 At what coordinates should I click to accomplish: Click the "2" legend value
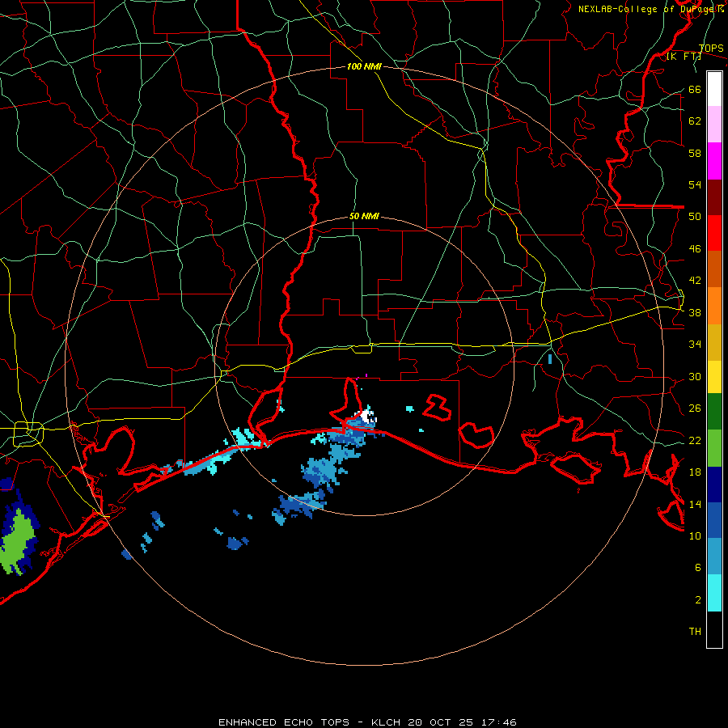click(x=698, y=599)
